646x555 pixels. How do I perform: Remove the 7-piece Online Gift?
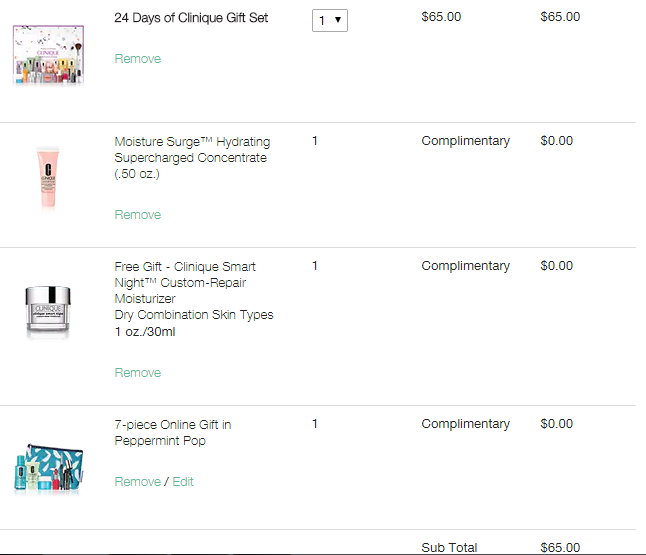point(138,482)
